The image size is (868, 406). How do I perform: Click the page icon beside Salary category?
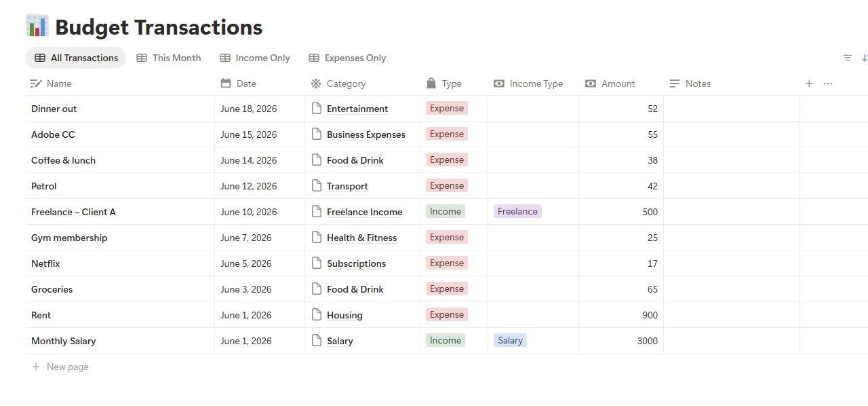pyautogui.click(x=316, y=340)
